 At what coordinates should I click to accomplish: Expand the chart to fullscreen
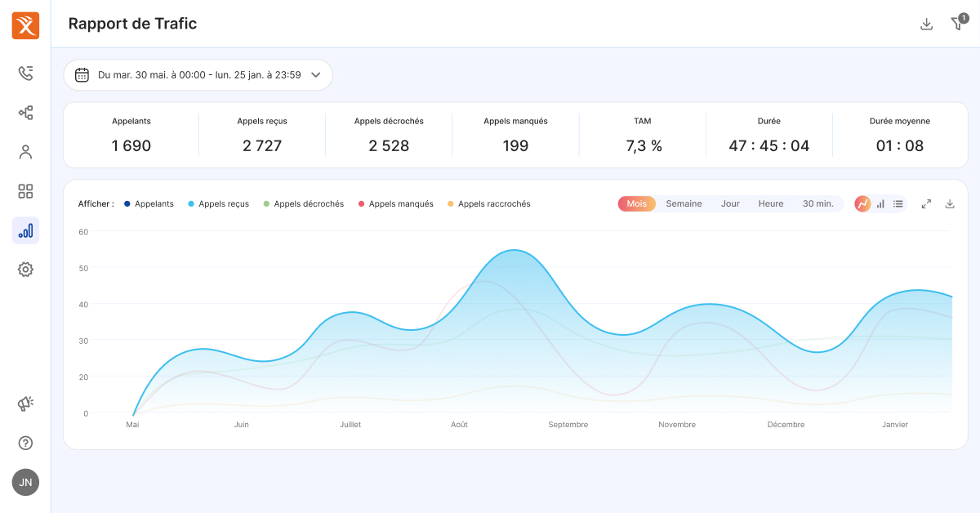click(x=926, y=203)
